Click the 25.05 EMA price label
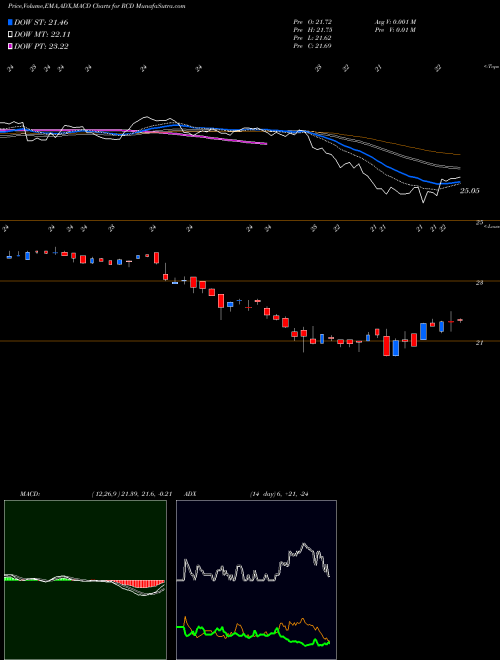Viewport: 500px width, 660px height. point(469,191)
